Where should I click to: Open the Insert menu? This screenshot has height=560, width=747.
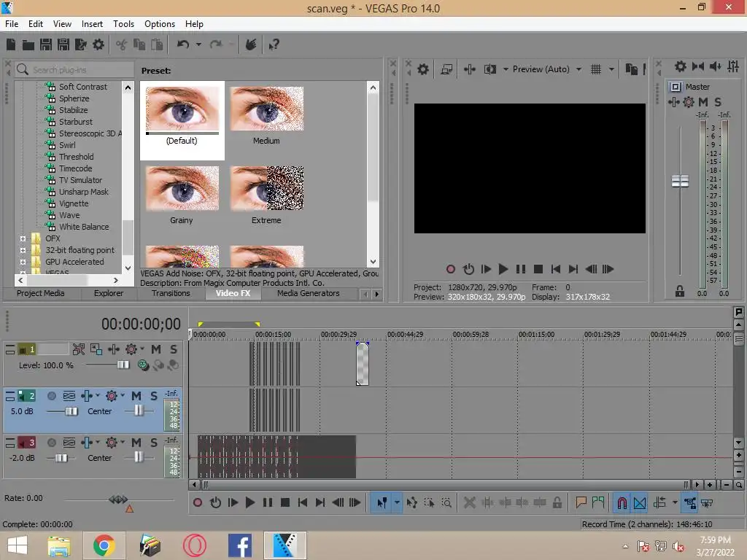coord(92,24)
